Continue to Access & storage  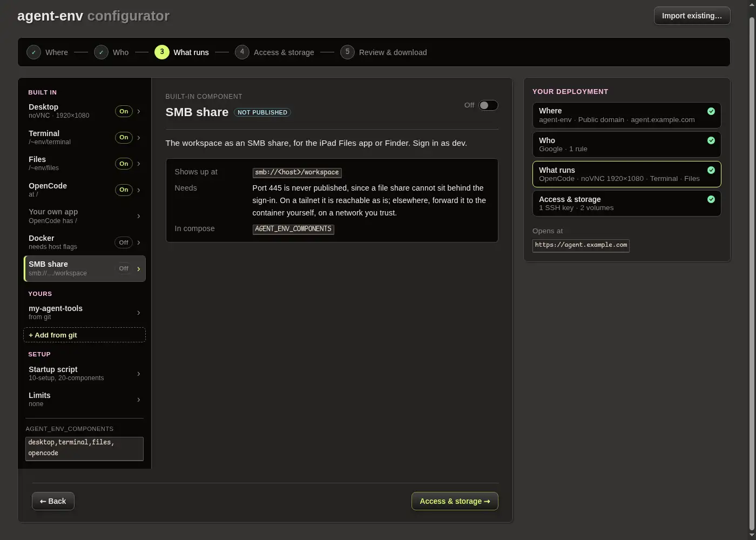click(455, 501)
